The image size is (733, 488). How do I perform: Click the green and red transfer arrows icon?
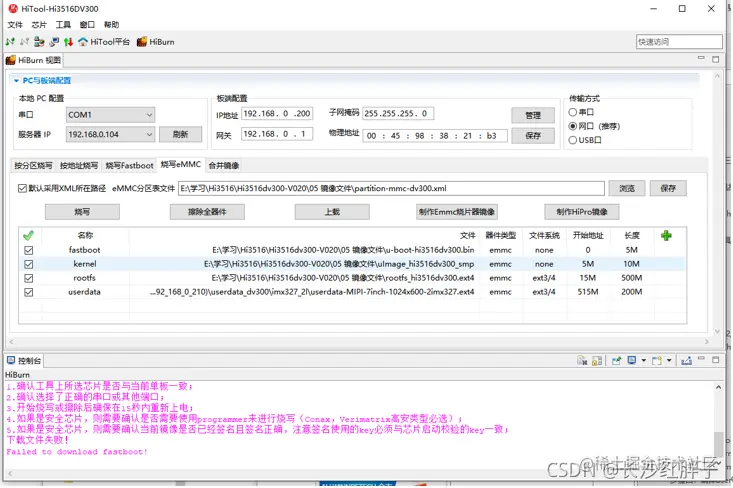(x=68, y=42)
